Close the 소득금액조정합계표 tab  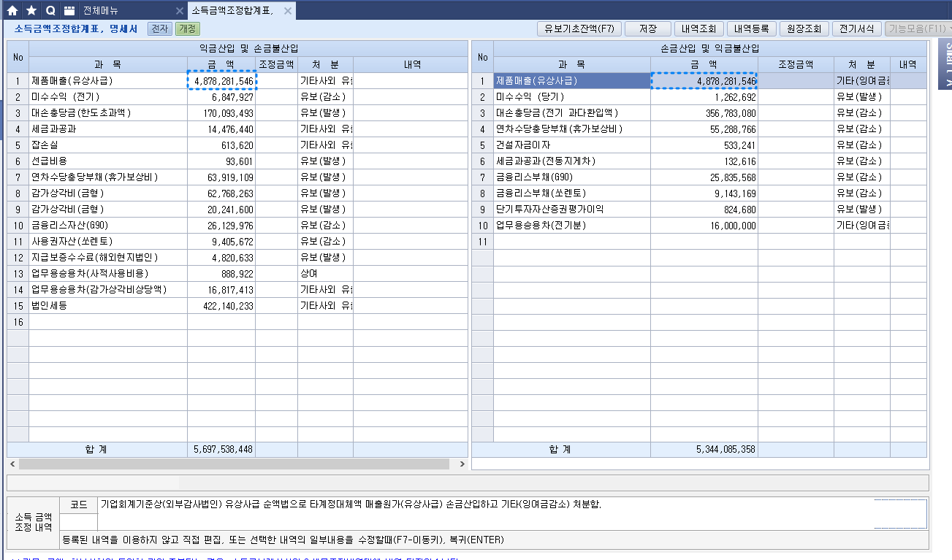point(289,12)
